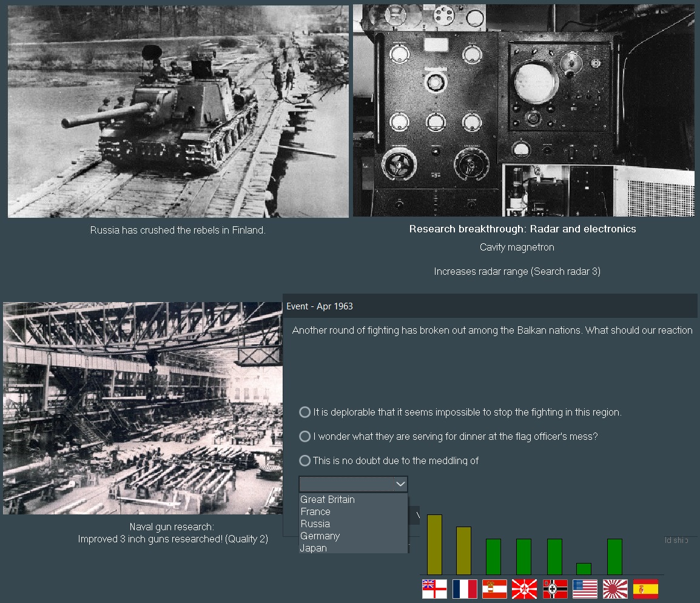Click the Spain flag icon
The width and height of the screenshot is (700, 603).
645,588
